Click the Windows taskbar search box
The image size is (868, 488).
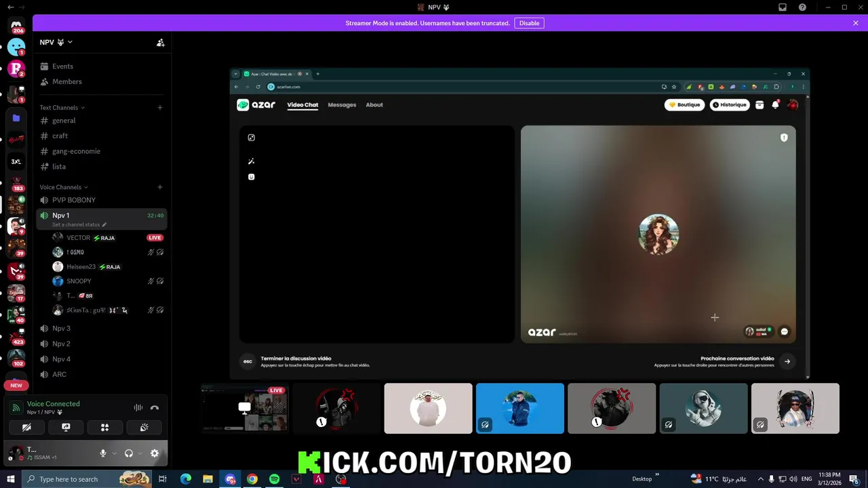tap(88, 479)
